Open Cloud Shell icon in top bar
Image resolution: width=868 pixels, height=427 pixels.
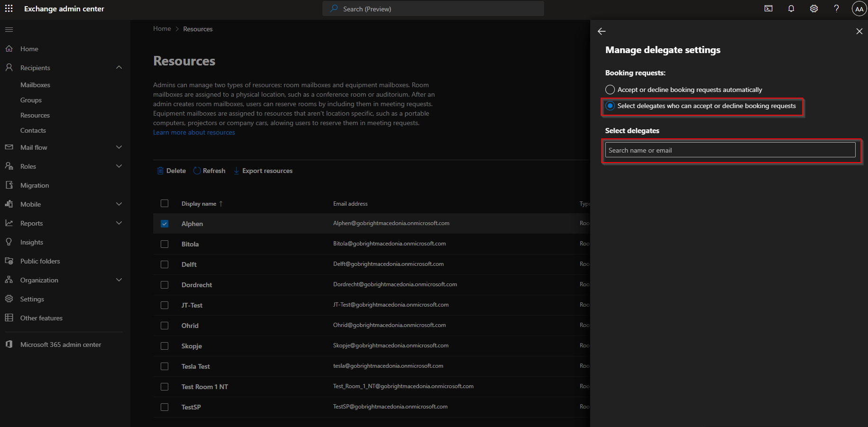click(x=768, y=9)
